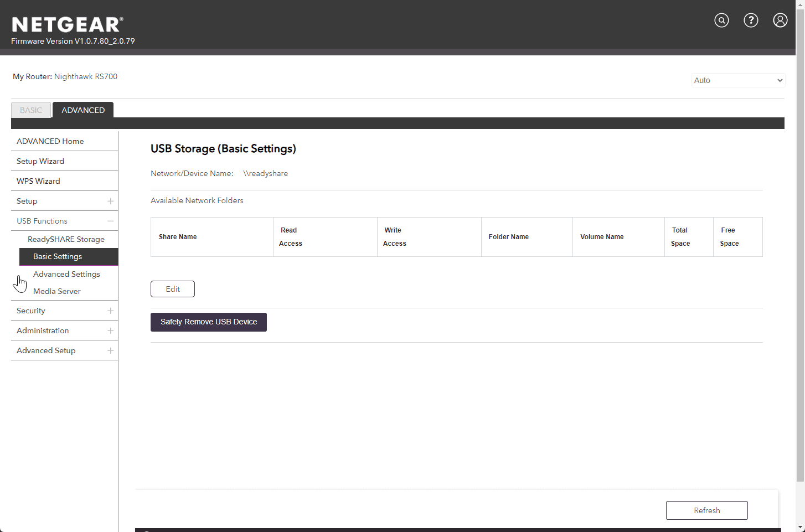Launch the WPS Wizard

(38, 181)
